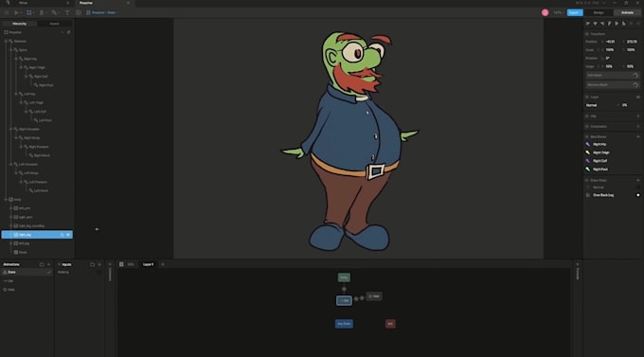Click the fourth align icon in inspector
644x357 pixels.
pos(610,24)
